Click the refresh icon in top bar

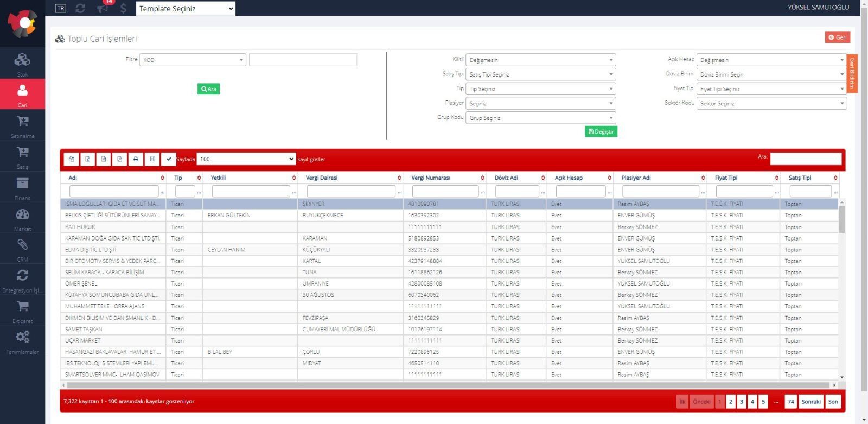click(x=80, y=8)
